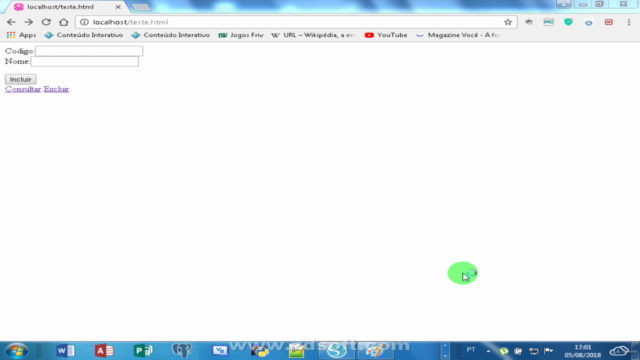
Task: Show hidden system tray icons
Action: [x=488, y=351]
